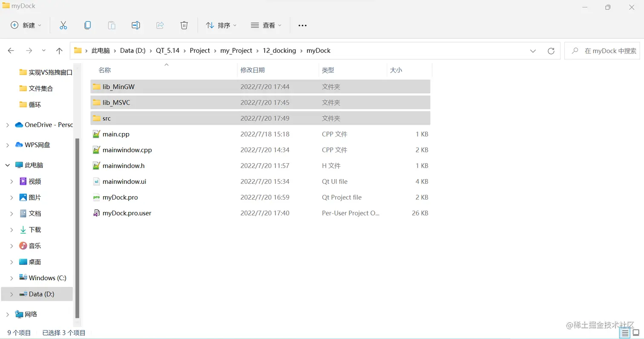Open recent locations dropdown arrow
Screen dimensions: 644x339
[44, 51]
